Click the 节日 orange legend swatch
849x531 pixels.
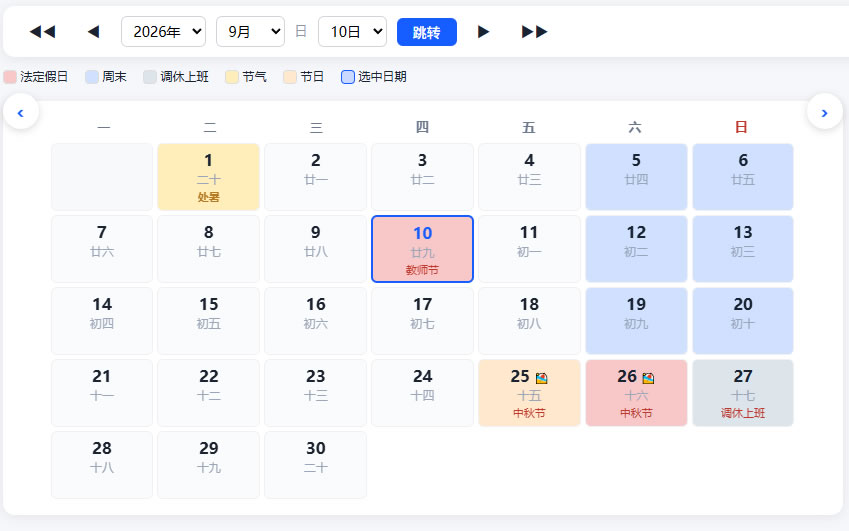point(290,77)
